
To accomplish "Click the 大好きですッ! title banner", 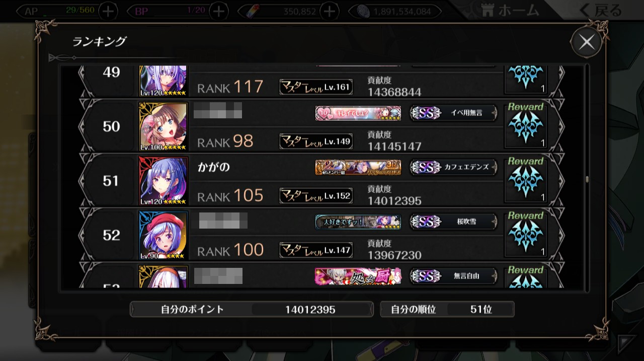I will 358,222.
